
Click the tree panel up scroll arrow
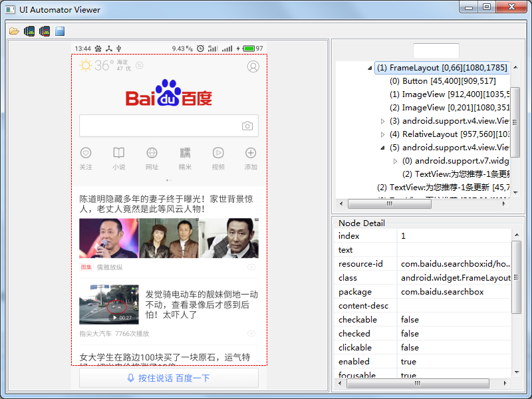point(515,67)
